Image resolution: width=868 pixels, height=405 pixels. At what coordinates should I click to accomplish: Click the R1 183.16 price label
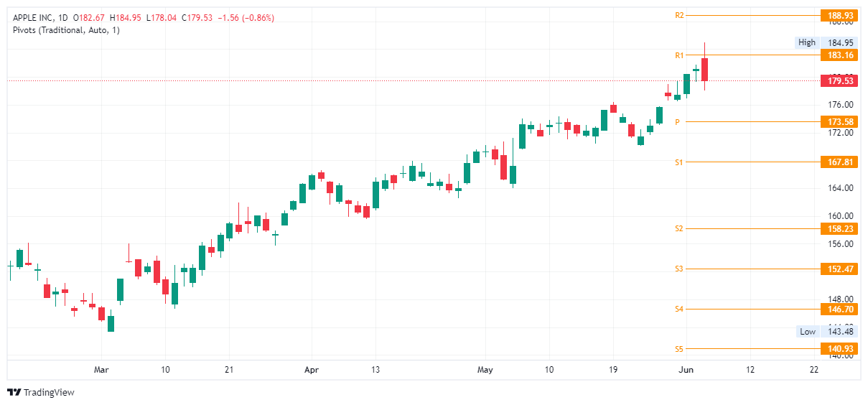[839, 55]
